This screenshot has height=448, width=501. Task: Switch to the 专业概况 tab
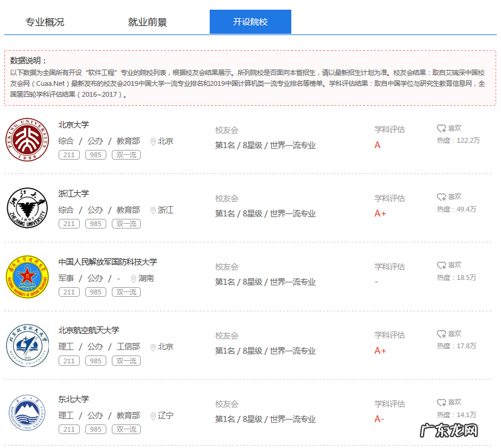(45, 21)
